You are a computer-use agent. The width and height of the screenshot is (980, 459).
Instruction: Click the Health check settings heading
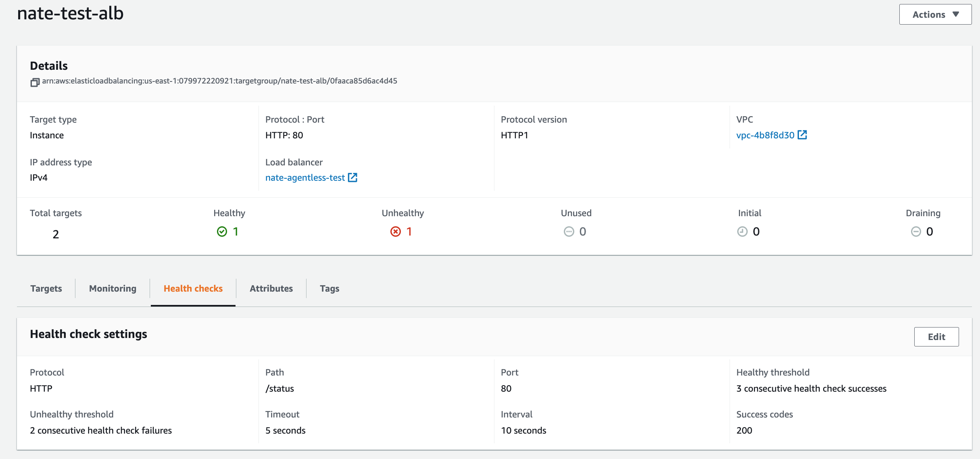click(88, 334)
